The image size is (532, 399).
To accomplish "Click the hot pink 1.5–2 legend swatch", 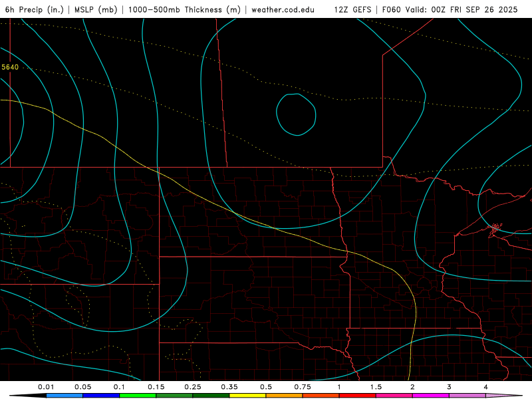I will coord(394,396).
